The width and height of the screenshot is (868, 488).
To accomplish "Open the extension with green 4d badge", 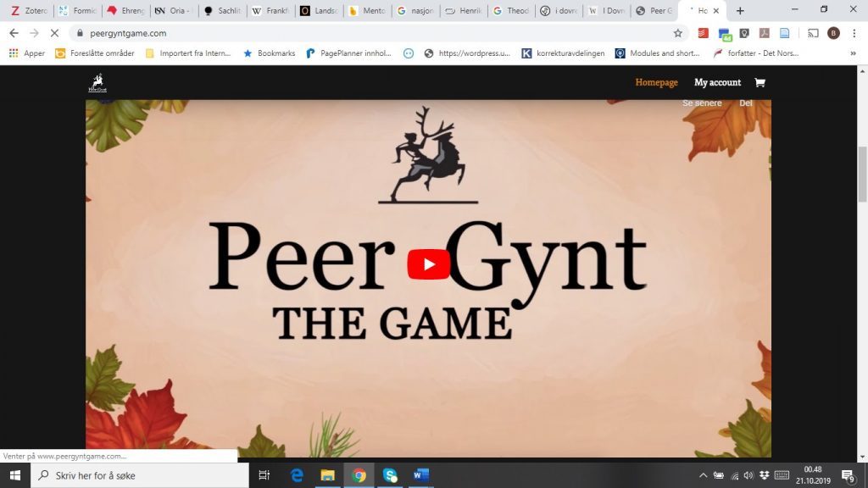I will point(725,34).
